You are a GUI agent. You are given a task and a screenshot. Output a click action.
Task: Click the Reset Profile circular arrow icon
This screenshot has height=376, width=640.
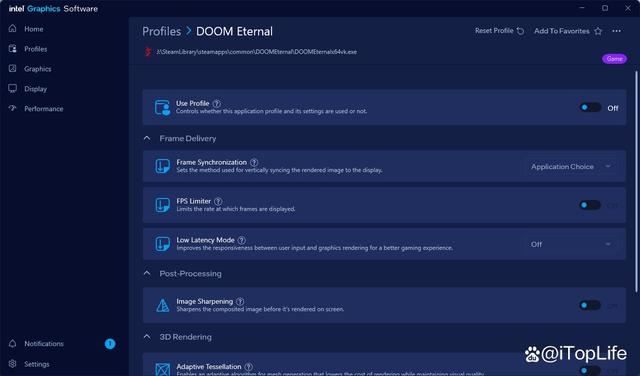520,31
